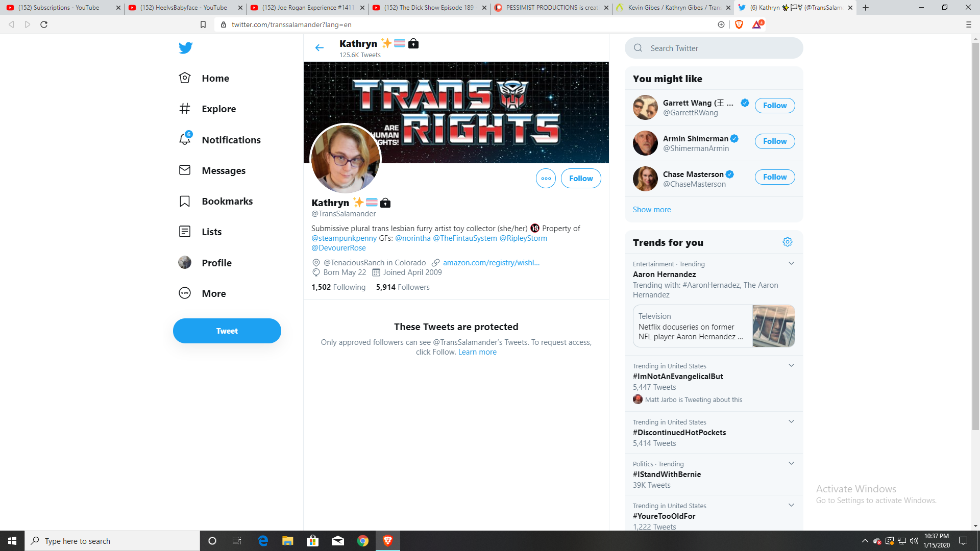
Task: Expand Aaron Hernandez trend options chevron
Action: tap(791, 263)
